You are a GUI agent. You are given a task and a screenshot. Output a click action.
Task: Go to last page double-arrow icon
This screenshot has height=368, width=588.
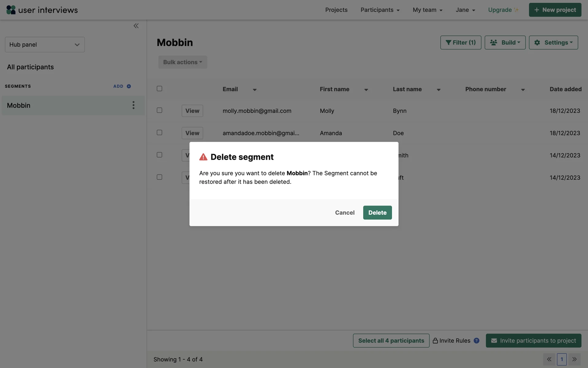[x=575, y=359]
